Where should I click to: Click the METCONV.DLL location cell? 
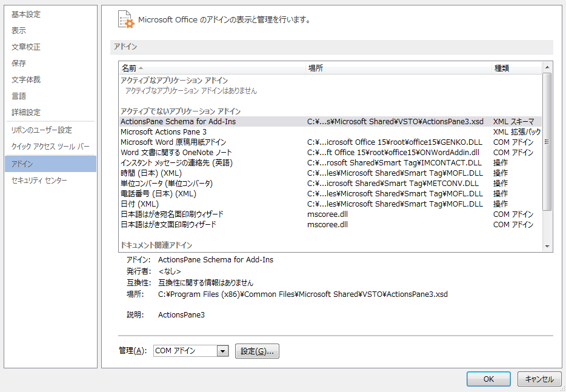point(393,184)
